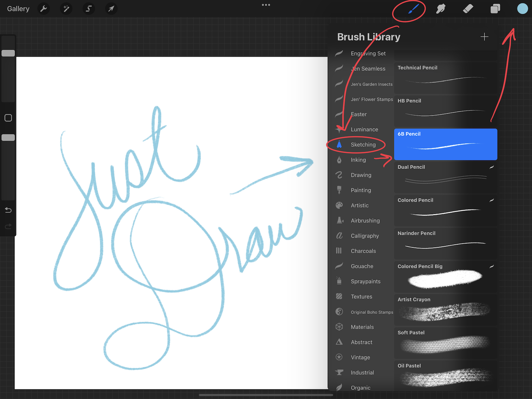Open the active color picker circle
532x399 pixels.
click(x=522, y=9)
